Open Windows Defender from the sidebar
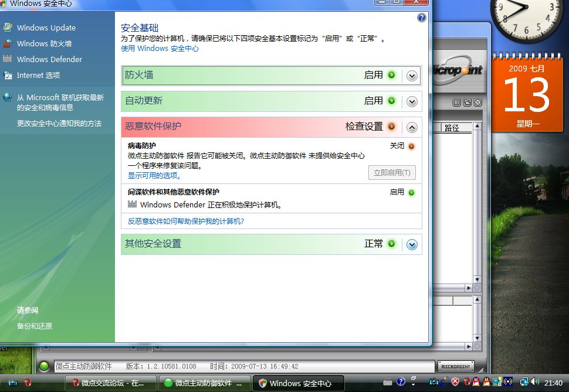569x392 pixels. pyautogui.click(x=49, y=59)
